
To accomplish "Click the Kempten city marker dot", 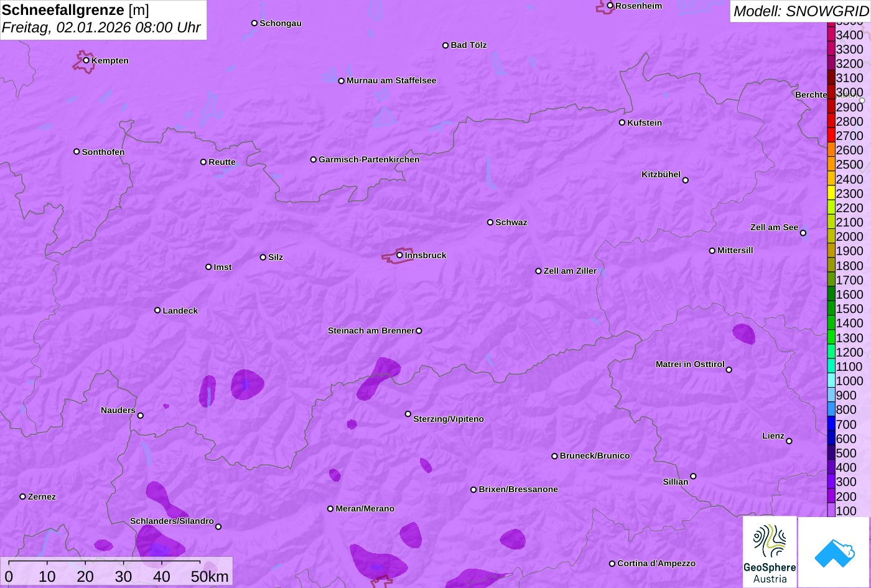I will pyautogui.click(x=86, y=60).
